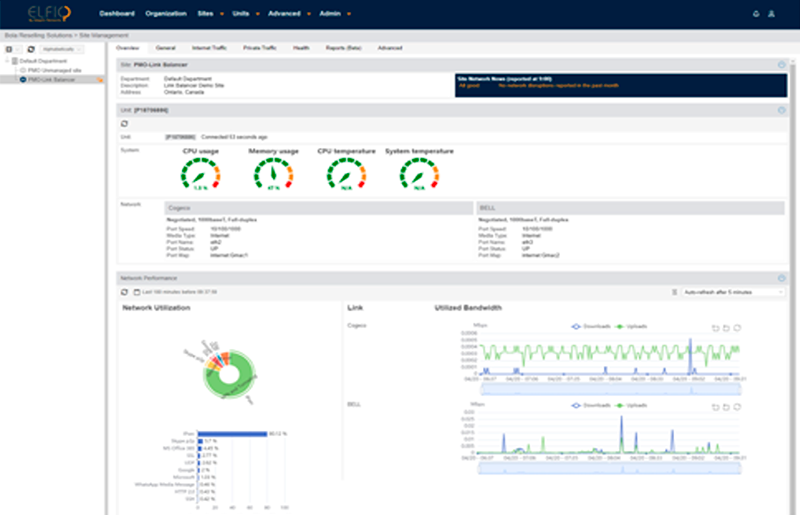This screenshot has height=515, width=800.
Task: Click the Cogeco chart time range slider
Action: click(608, 388)
